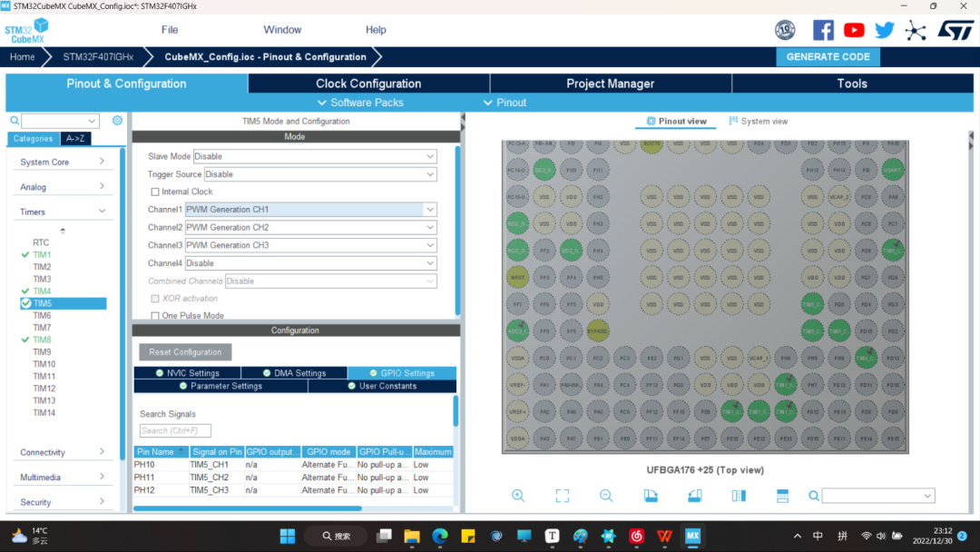Switch to the Clock Configuration tab

368,84
